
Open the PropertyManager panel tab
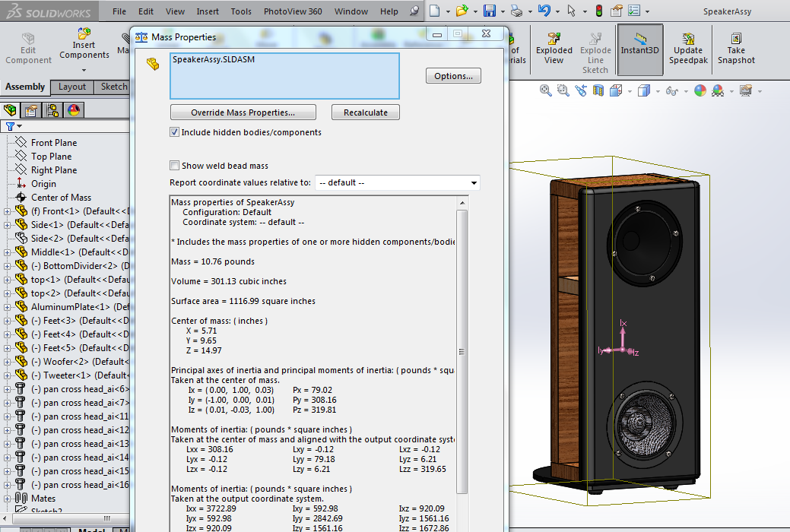32,110
